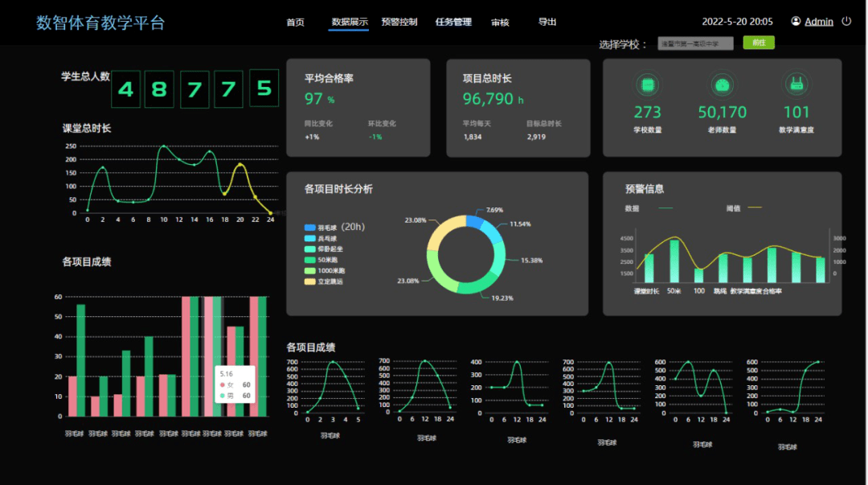Viewport: 868px width, 485px height.
Task: Click the 立定跳远 yellow legend swatch
Action: click(310, 282)
